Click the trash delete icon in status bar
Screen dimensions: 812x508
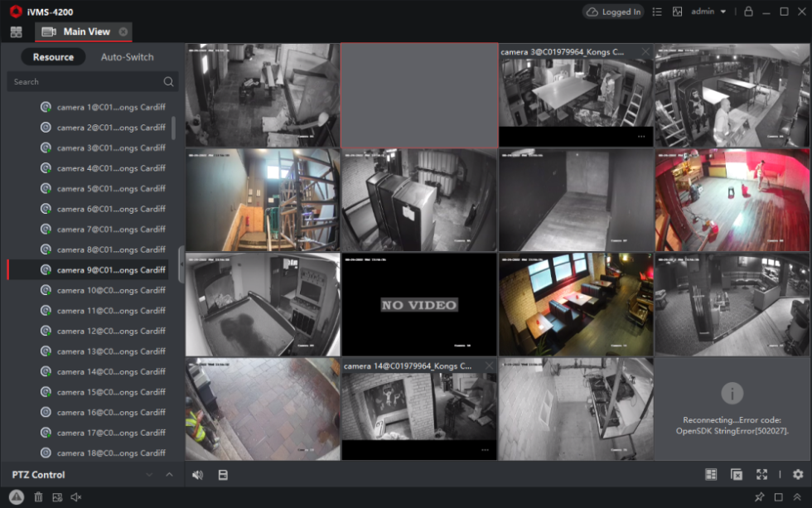(38, 497)
